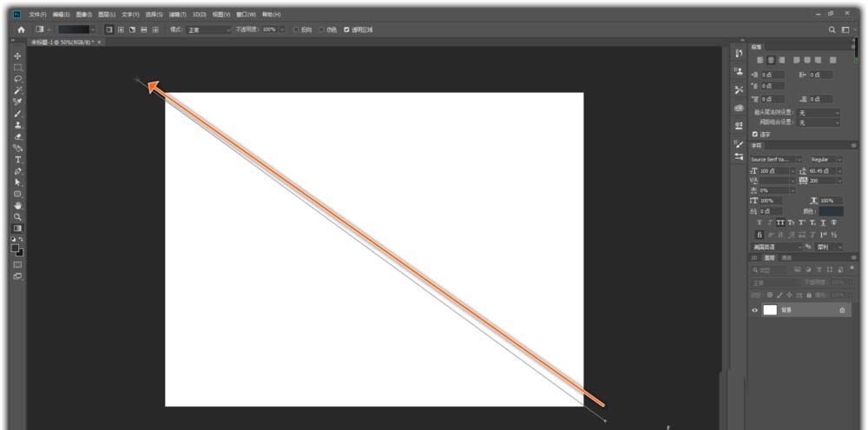The height and width of the screenshot is (430, 868).
Task: Open the anti-aliasing 犀利 dropdown
Action: pyautogui.click(x=829, y=247)
